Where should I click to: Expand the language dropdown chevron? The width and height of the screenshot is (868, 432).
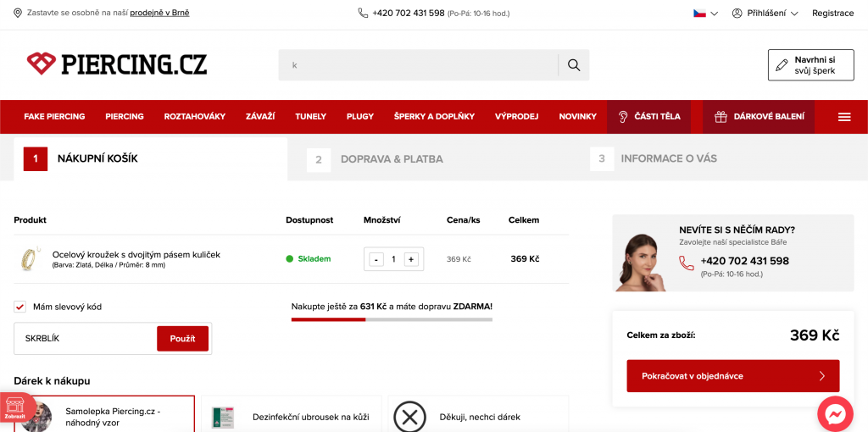pos(714,14)
